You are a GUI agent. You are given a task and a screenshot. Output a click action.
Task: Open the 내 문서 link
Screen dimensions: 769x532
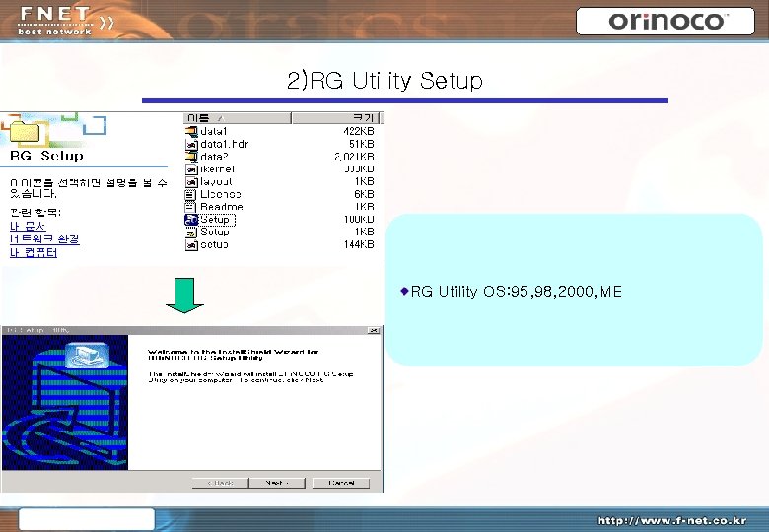pos(28,226)
